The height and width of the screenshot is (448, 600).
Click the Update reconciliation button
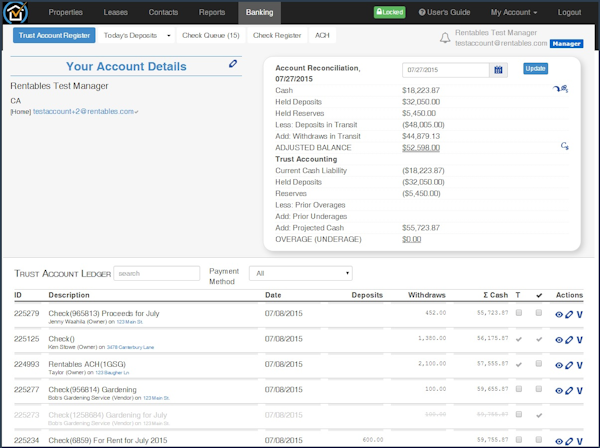535,68
